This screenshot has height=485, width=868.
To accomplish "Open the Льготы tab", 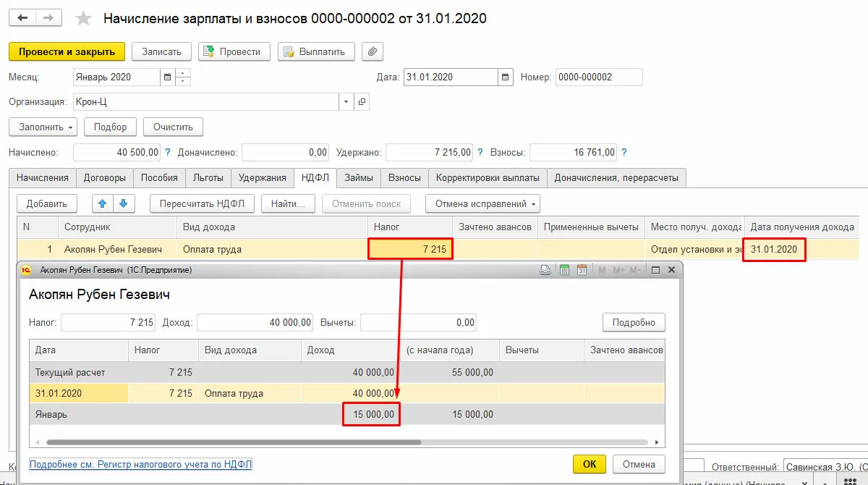I will coord(208,177).
